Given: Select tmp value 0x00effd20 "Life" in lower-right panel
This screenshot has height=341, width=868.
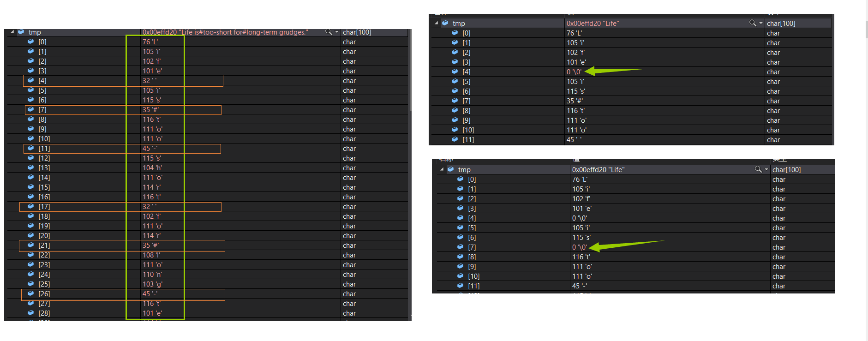Looking at the screenshot, I should pyautogui.click(x=599, y=169).
